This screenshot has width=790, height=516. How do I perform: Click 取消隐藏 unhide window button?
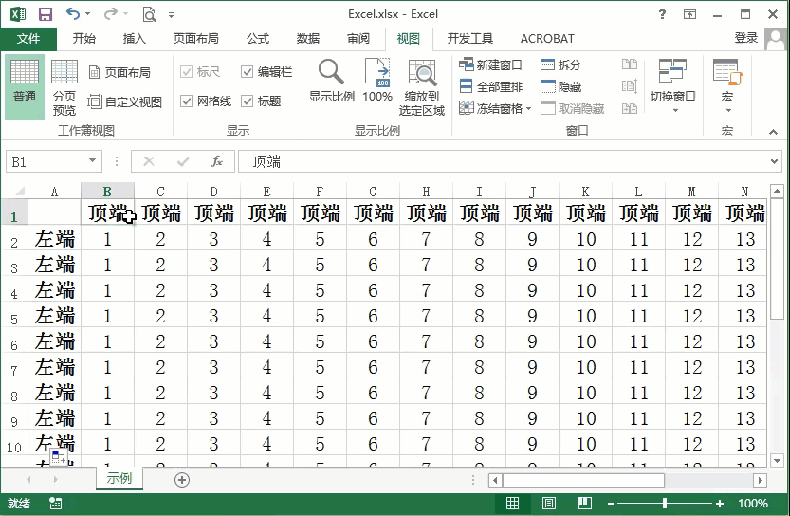coord(572,108)
